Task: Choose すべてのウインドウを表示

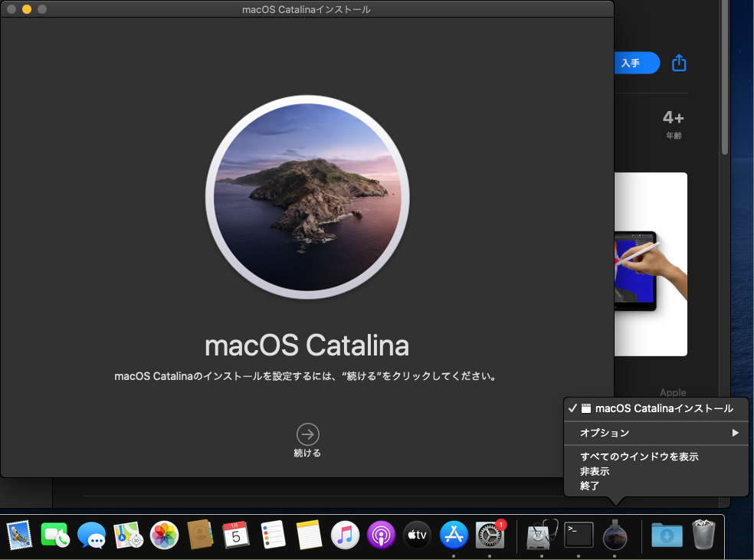Action: [656, 457]
